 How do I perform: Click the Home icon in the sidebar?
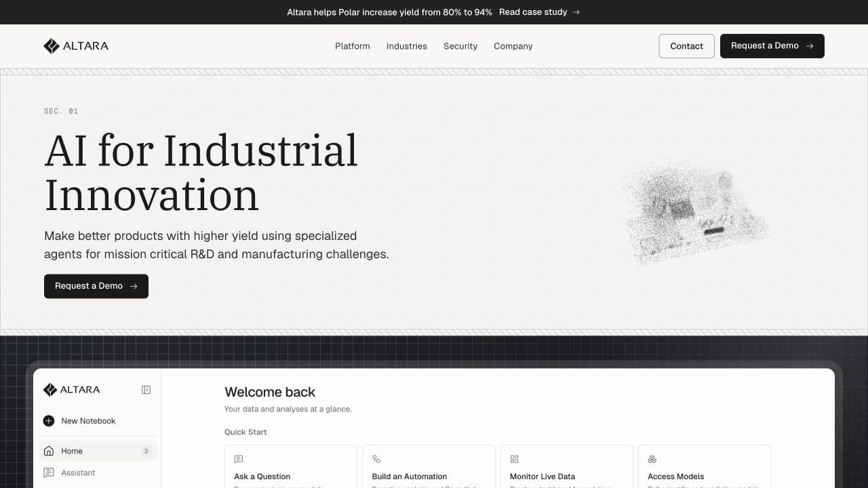[x=49, y=451]
